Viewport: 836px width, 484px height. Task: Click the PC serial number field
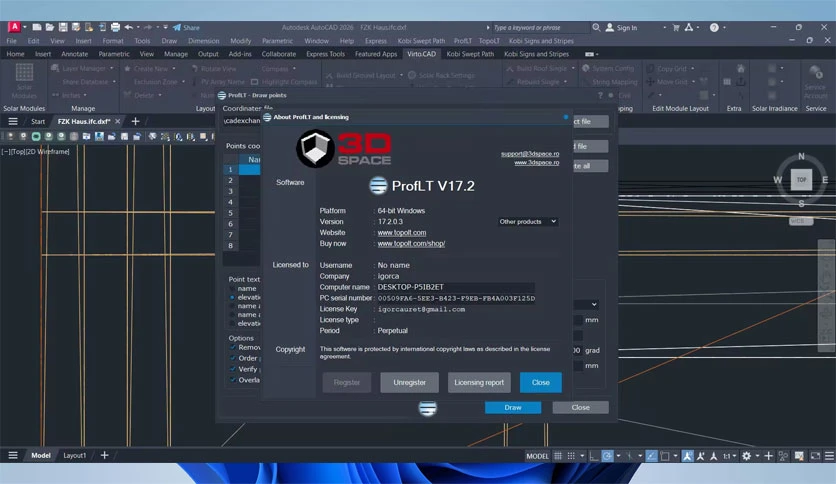click(x=455, y=298)
